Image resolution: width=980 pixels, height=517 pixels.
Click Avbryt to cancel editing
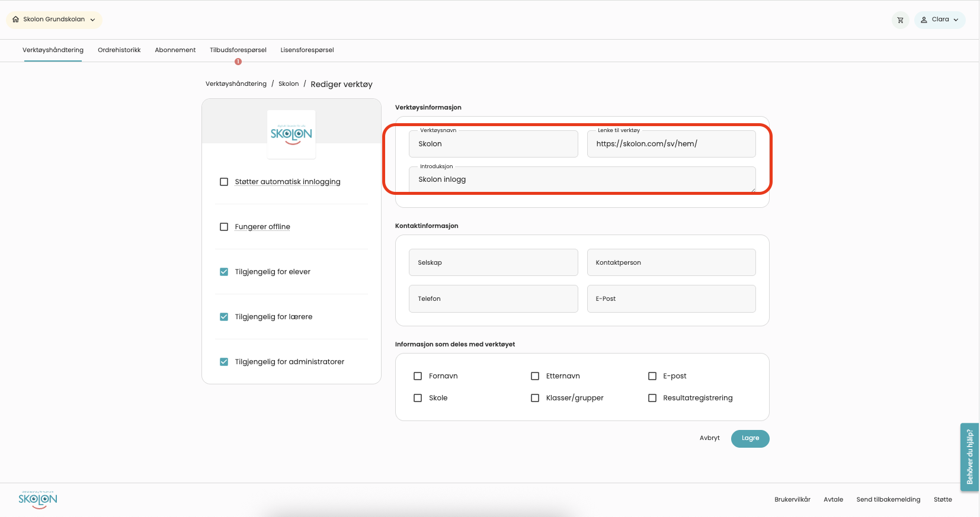pos(709,438)
